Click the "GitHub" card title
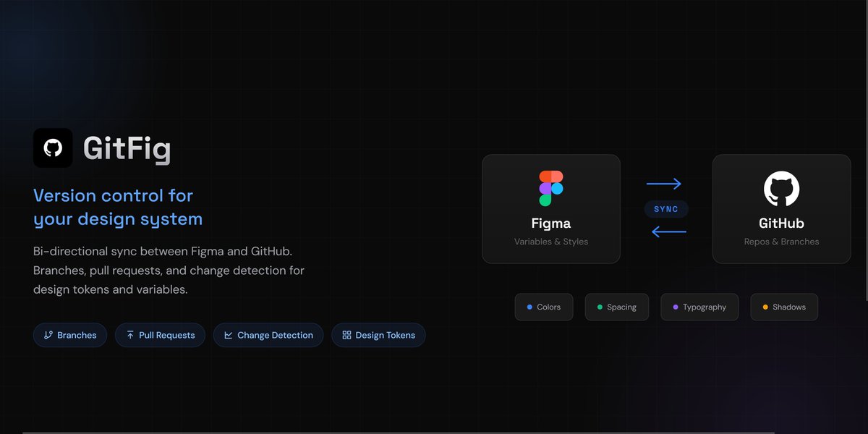Screen dimensions: 868x434 pyautogui.click(x=782, y=224)
